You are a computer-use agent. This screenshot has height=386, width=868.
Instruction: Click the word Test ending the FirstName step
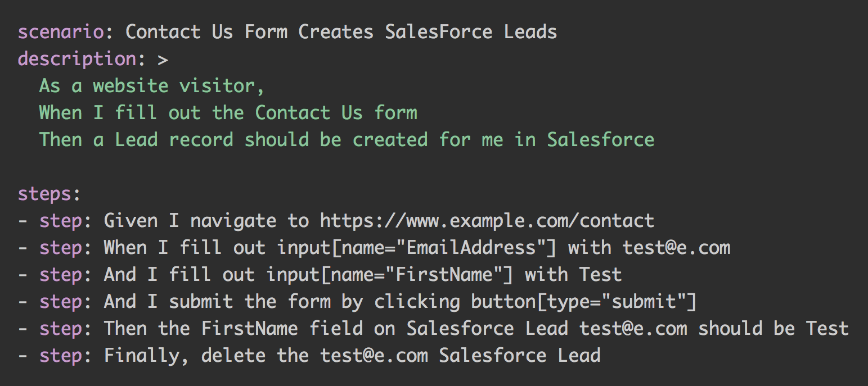pyautogui.click(x=601, y=275)
